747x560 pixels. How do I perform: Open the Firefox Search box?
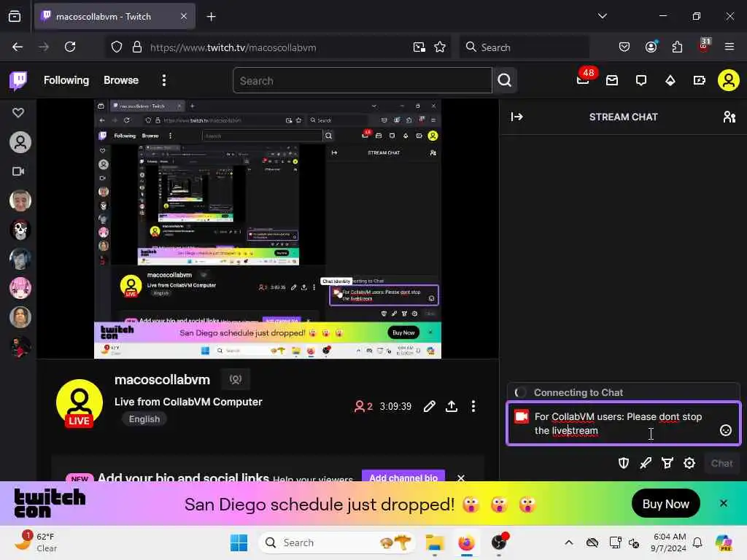tap(524, 47)
